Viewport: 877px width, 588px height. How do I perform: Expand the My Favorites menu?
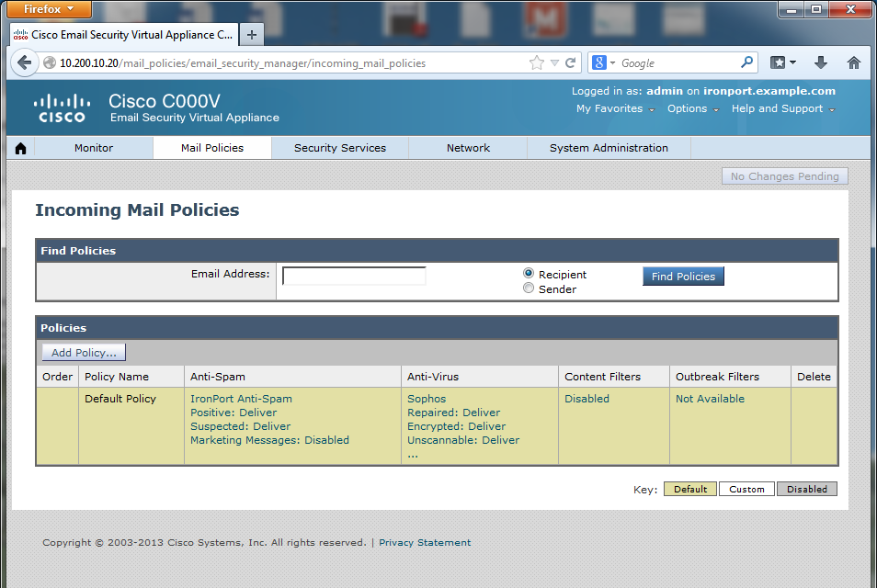click(615, 108)
